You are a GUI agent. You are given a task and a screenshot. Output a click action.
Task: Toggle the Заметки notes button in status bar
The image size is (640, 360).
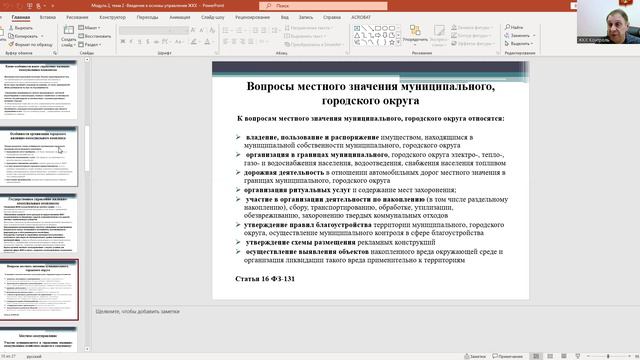[475, 356]
